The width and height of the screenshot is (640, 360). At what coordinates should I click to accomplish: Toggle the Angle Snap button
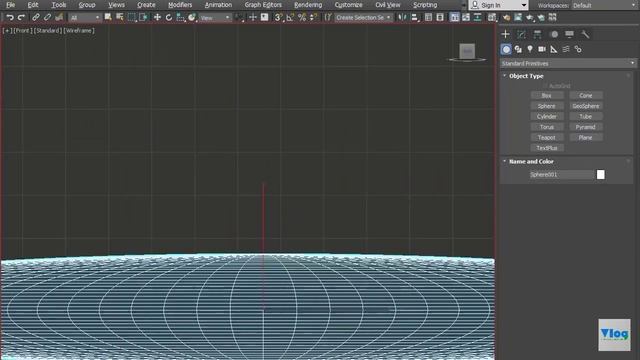pyautogui.click(x=290, y=18)
